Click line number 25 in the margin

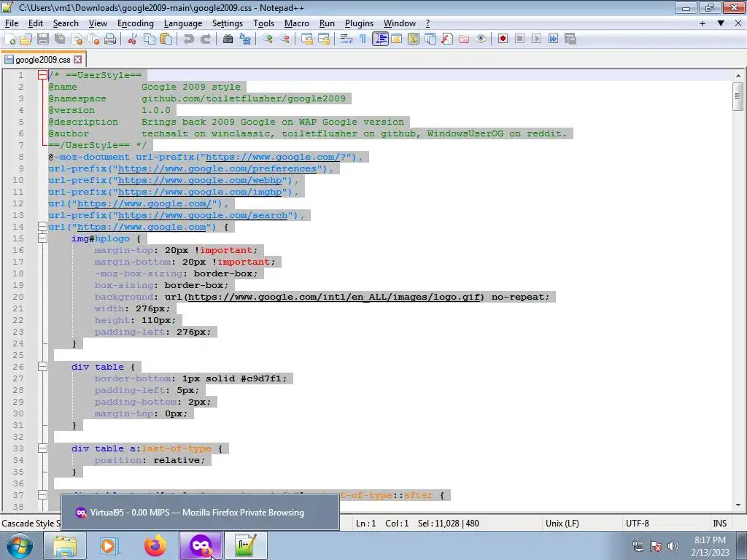pos(18,355)
